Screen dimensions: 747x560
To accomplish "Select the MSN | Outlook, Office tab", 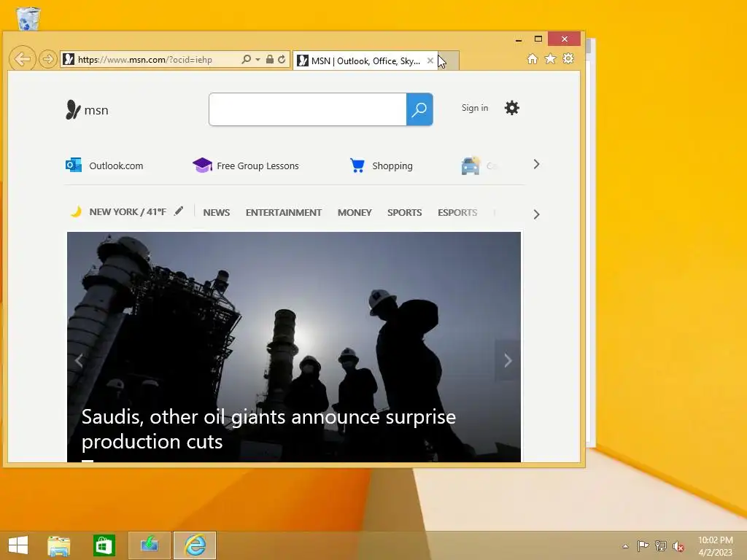I will pyautogui.click(x=365, y=61).
